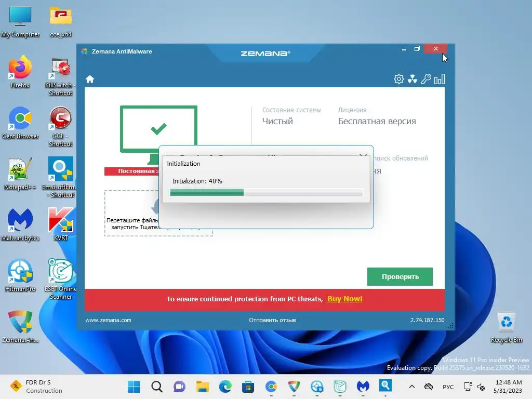Click version number 2.74.187.150
The width and height of the screenshot is (532, 399).
click(x=427, y=320)
